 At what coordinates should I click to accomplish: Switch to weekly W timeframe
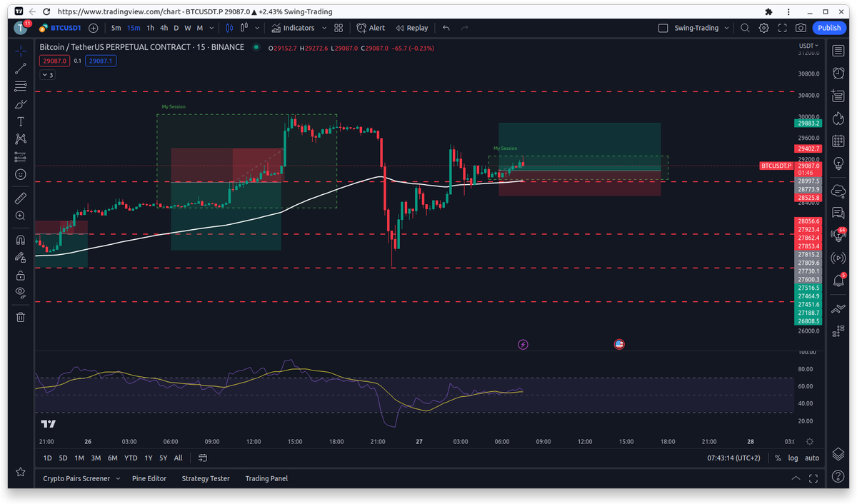pos(188,28)
